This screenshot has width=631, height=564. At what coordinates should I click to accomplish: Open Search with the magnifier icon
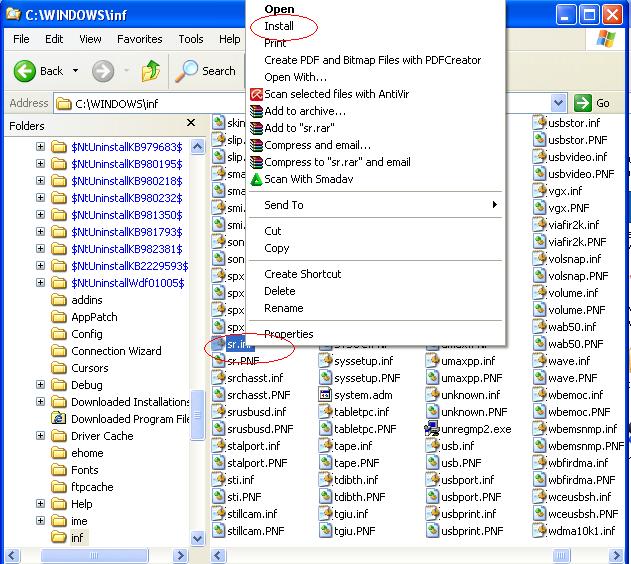pyautogui.click(x=186, y=71)
